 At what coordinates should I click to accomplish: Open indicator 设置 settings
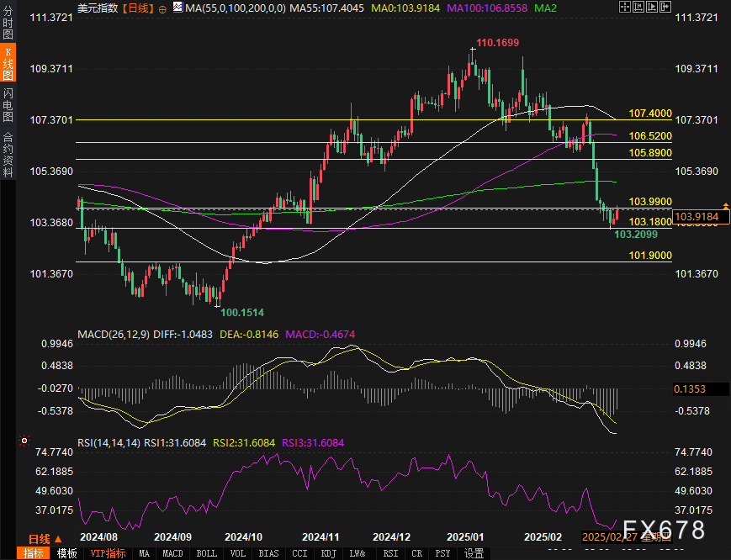click(474, 553)
